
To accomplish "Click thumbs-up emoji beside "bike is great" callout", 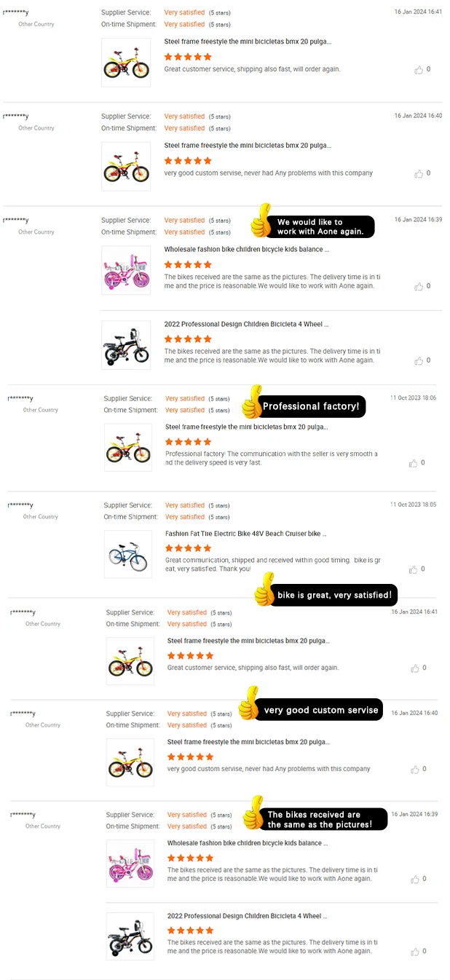I will pyautogui.click(x=264, y=590).
